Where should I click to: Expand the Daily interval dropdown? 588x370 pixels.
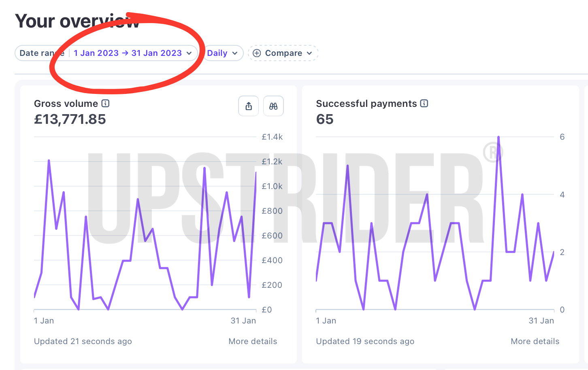[x=223, y=53]
